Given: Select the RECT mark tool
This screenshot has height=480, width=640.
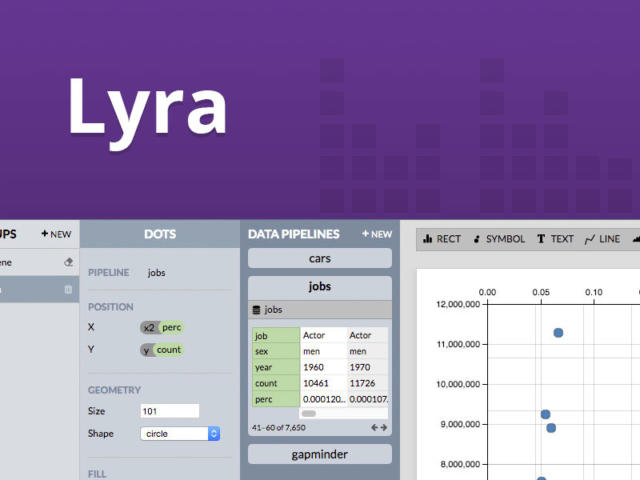Looking at the screenshot, I should [x=442, y=239].
